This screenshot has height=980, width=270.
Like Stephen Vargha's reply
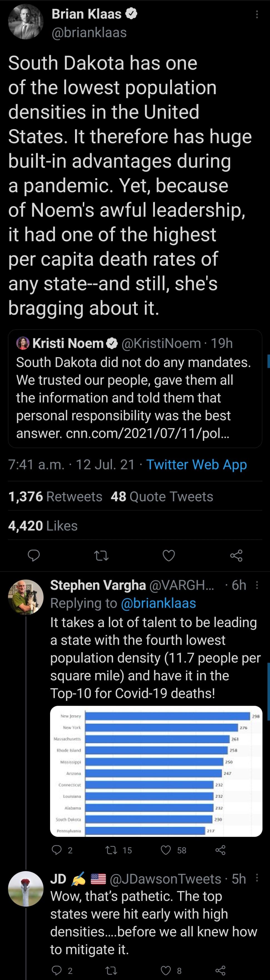point(166,850)
